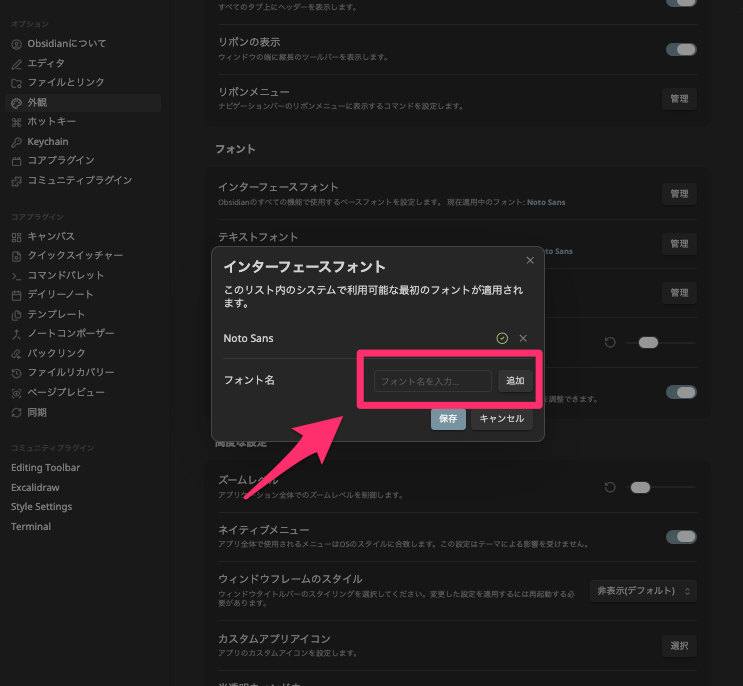Click the バックリンク link icon
Image resolution: width=743 pixels, height=686 pixels.
[17, 354]
